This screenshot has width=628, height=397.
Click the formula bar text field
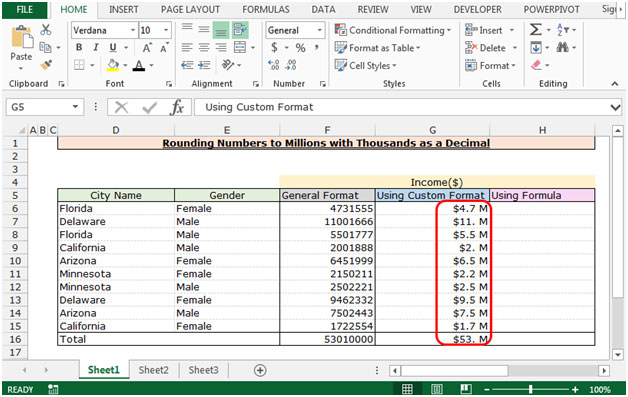point(401,107)
